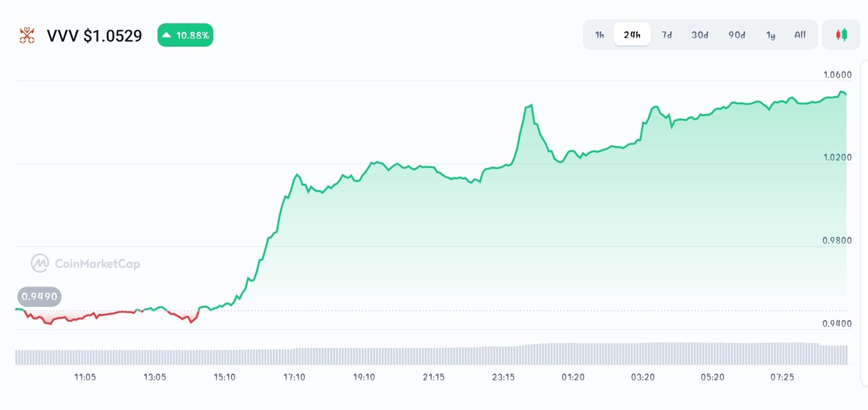Viewport: 868px width, 410px height.
Task: Select the 7d time range
Action: [667, 35]
